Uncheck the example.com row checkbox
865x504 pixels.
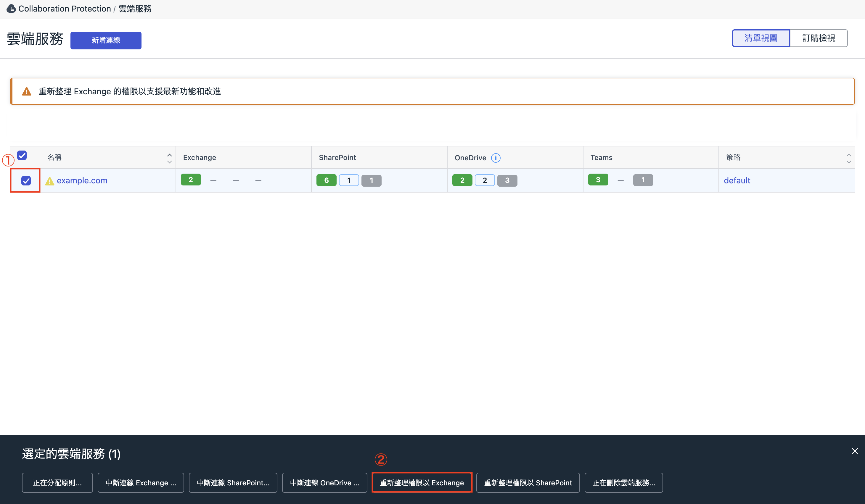tap(26, 181)
